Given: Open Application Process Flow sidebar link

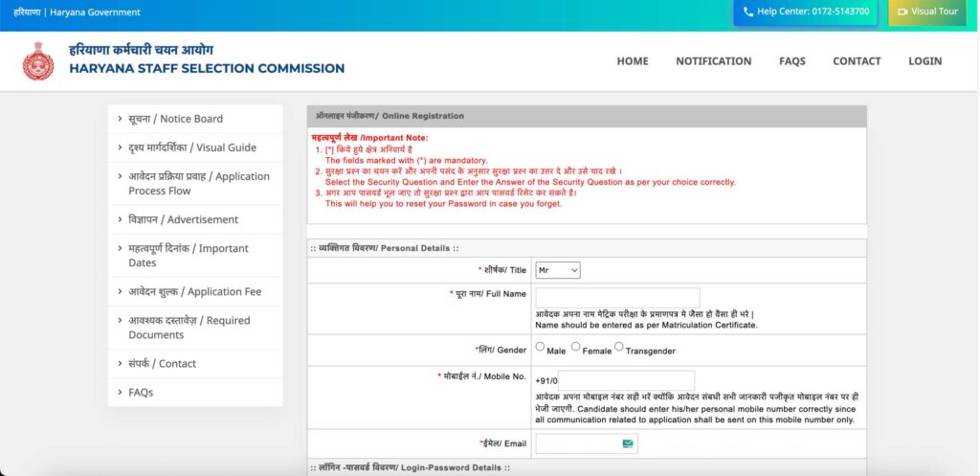Looking at the screenshot, I should (199, 183).
